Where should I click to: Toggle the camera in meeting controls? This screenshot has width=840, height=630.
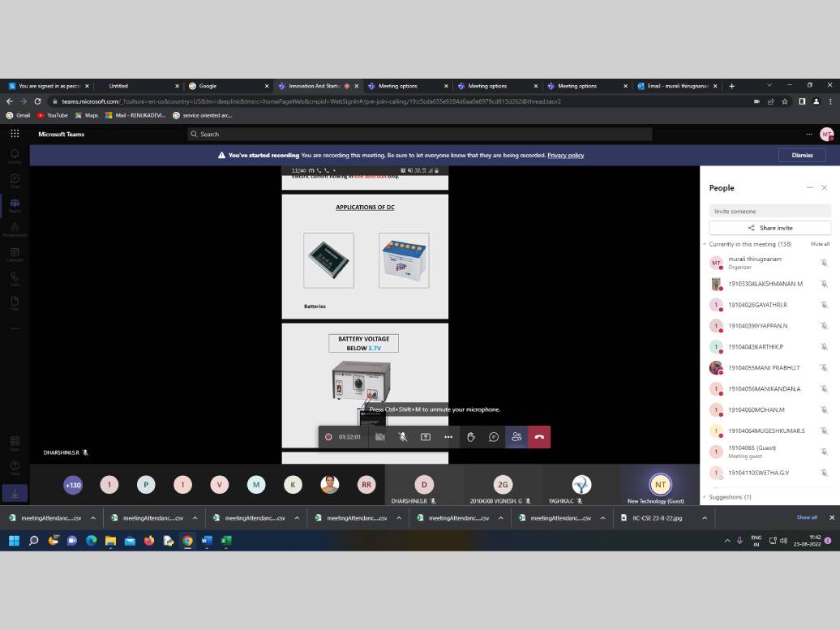tap(379, 437)
